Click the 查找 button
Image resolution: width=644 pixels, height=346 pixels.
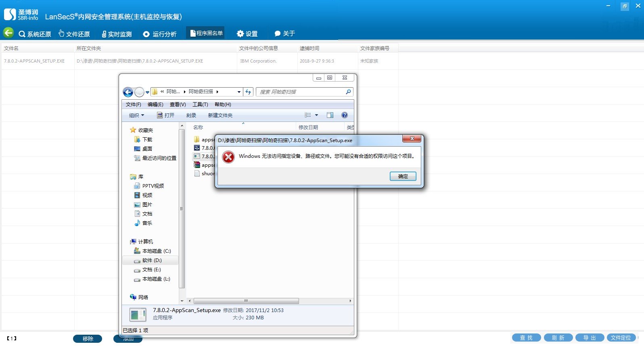pyautogui.click(x=526, y=338)
